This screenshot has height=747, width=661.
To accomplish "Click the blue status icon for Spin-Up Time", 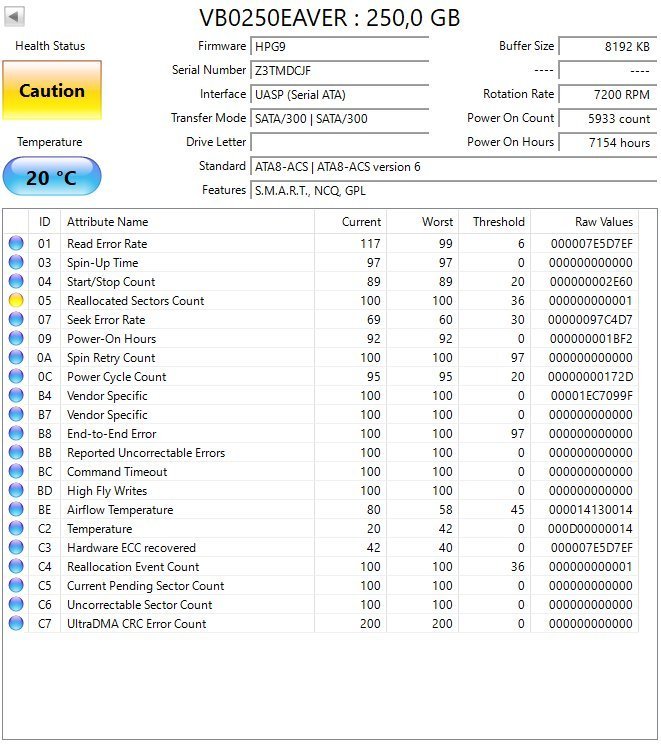I will point(16,263).
